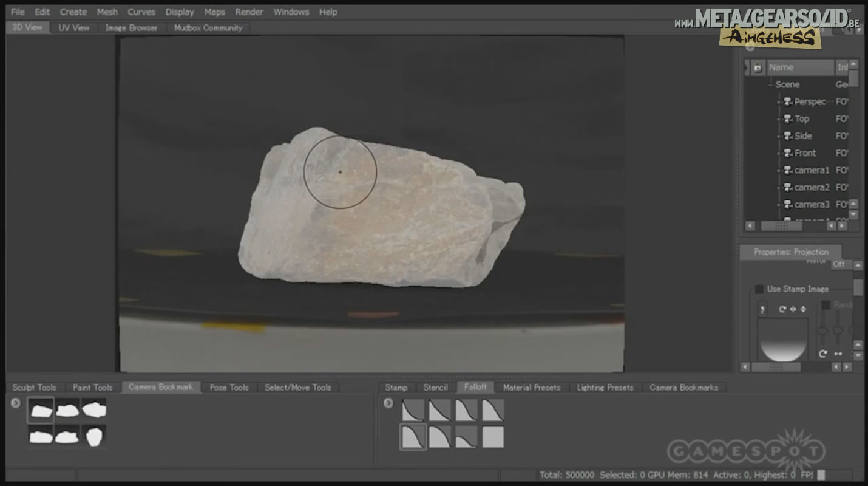Choose the flat square falloff preset
868x486 pixels.
pyautogui.click(x=493, y=437)
